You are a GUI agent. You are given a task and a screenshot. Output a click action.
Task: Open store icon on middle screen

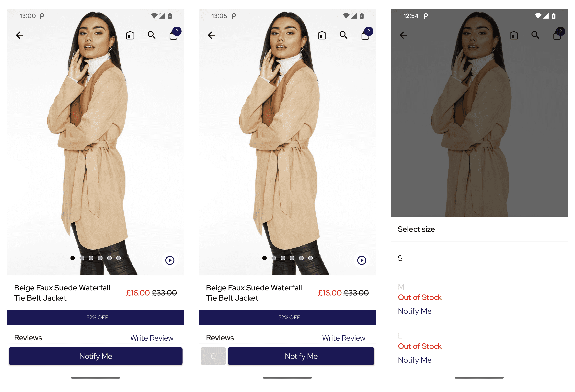coord(322,35)
